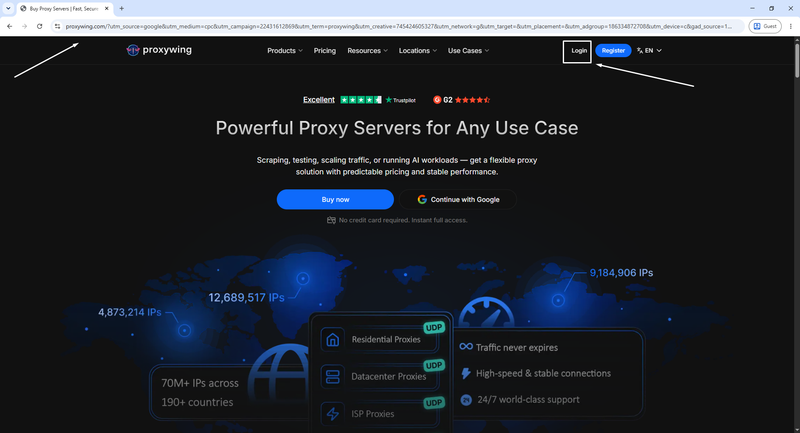Select the ISP Proxies card

coord(379,414)
